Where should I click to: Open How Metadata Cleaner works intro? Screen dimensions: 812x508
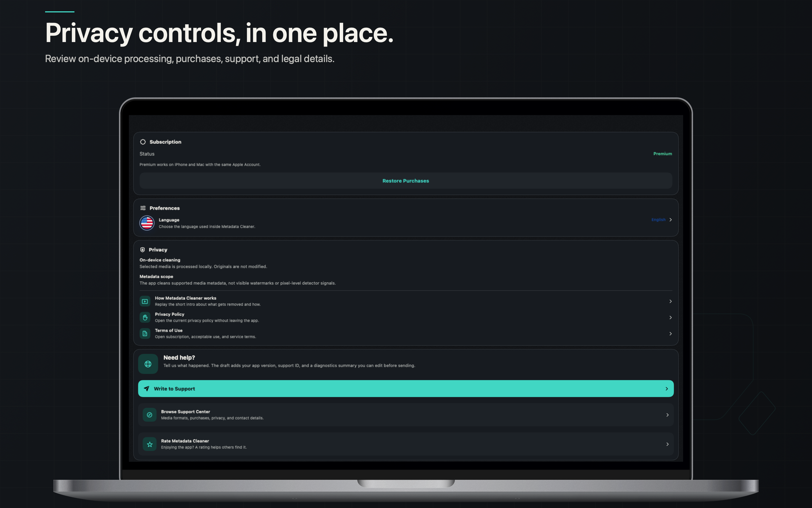406,301
